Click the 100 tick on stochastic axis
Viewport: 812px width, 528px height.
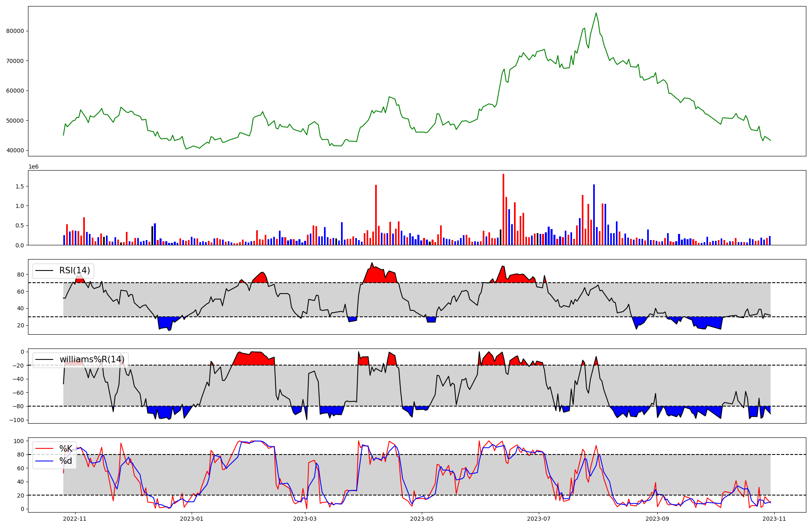pos(19,441)
